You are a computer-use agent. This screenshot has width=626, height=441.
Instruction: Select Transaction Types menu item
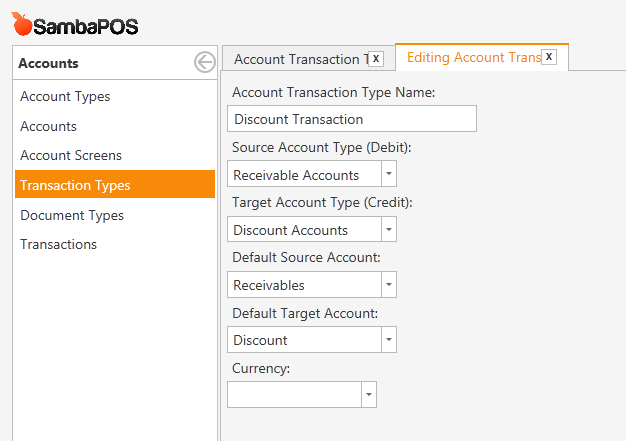coord(115,185)
